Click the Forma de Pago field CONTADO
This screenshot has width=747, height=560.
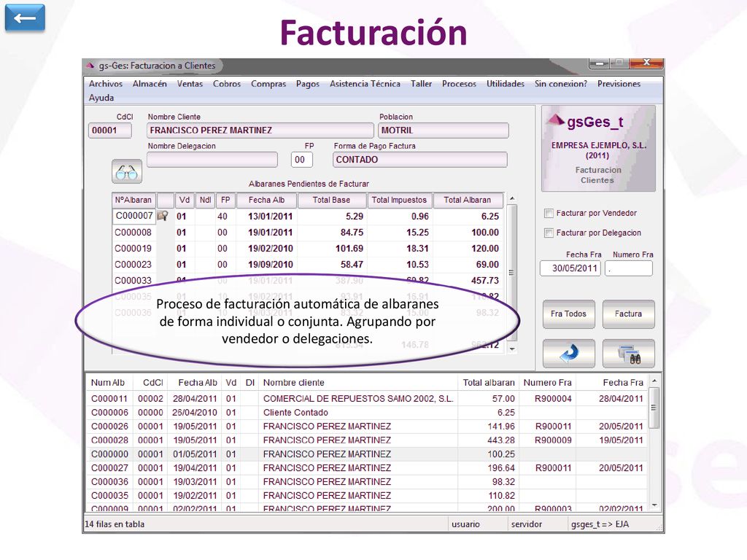[x=419, y=160]
